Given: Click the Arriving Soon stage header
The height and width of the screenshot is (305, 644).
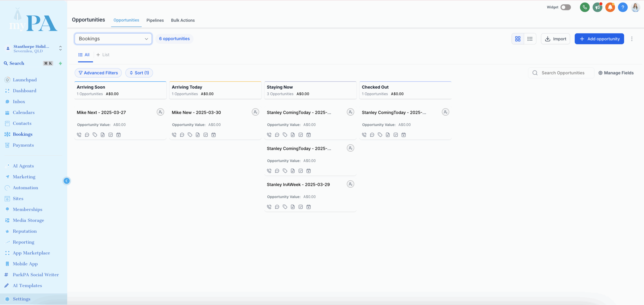Looking at the screenshot, I should click(120, 90).
